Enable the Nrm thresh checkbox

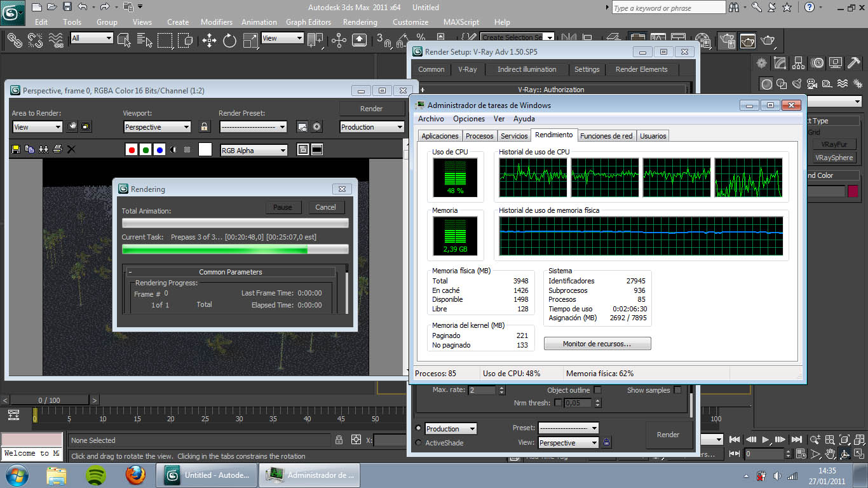(x=559, y=403)
